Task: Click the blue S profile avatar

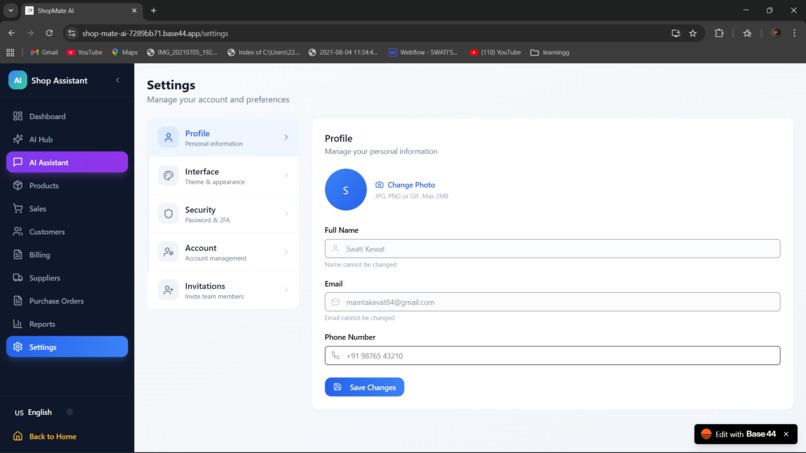Action: click(x=345, y=190)
